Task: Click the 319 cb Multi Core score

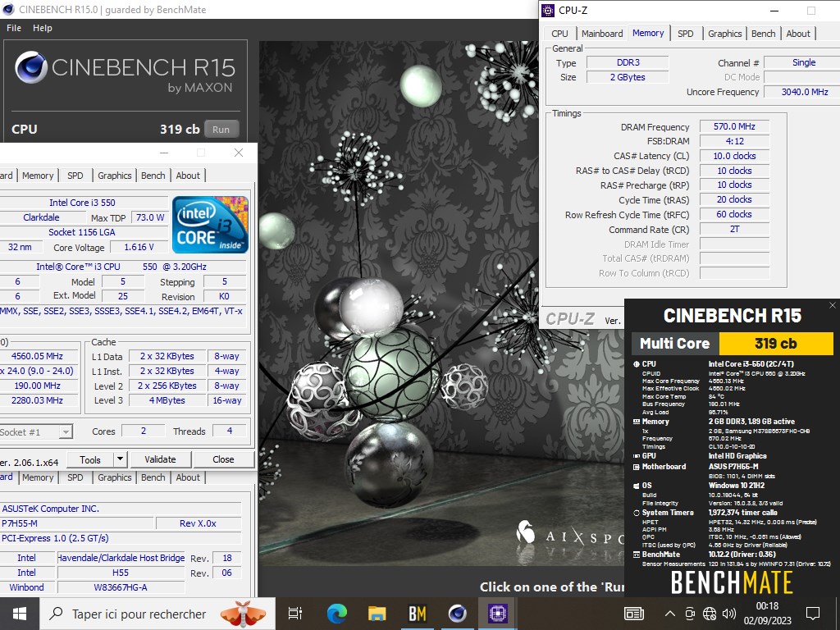Action: point(776,344)
